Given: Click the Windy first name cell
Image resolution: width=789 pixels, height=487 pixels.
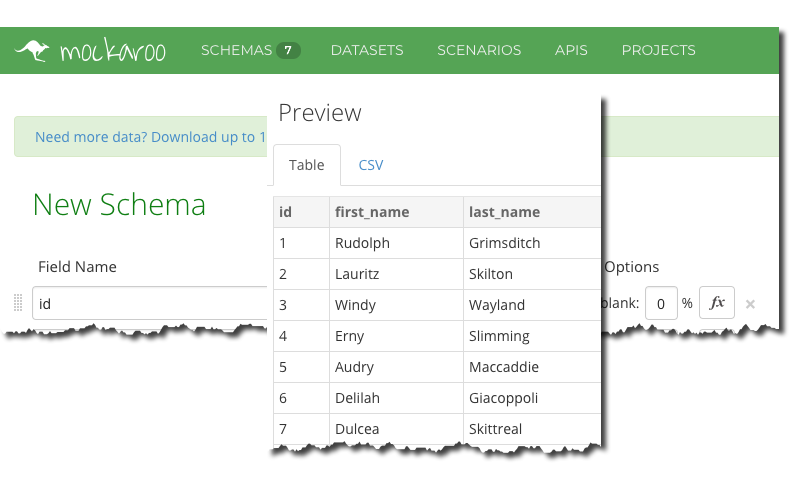Looking at the screenshot, I should click(x=355, y=305).
